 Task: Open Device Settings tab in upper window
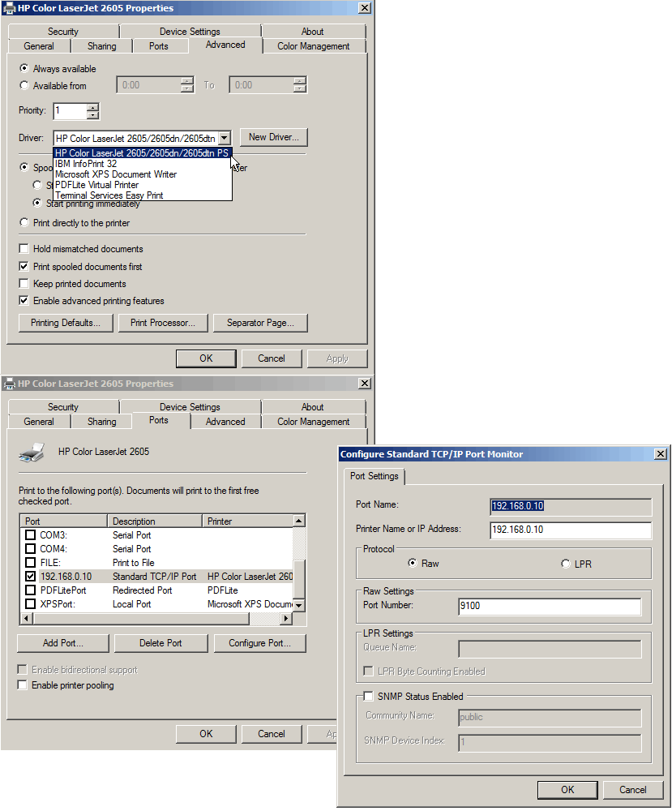coord(190,32)
